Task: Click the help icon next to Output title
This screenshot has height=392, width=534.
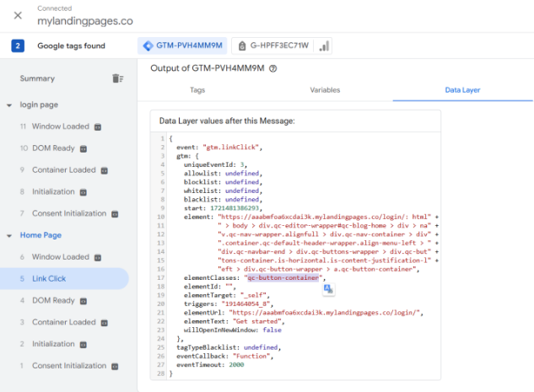Action: [273, 68]
